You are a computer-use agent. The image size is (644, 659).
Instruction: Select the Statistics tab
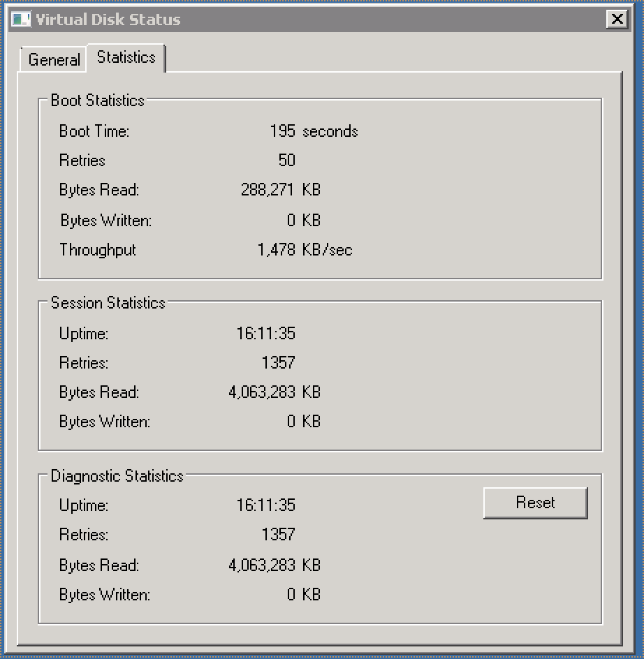126,57
